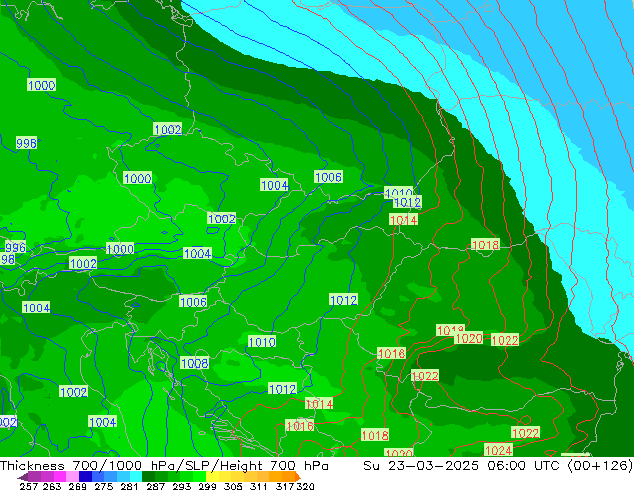Image resolution: width=634 pixels, height=490 pixels.
Task: Click the 287 legend value
Action: click(155, 486)
